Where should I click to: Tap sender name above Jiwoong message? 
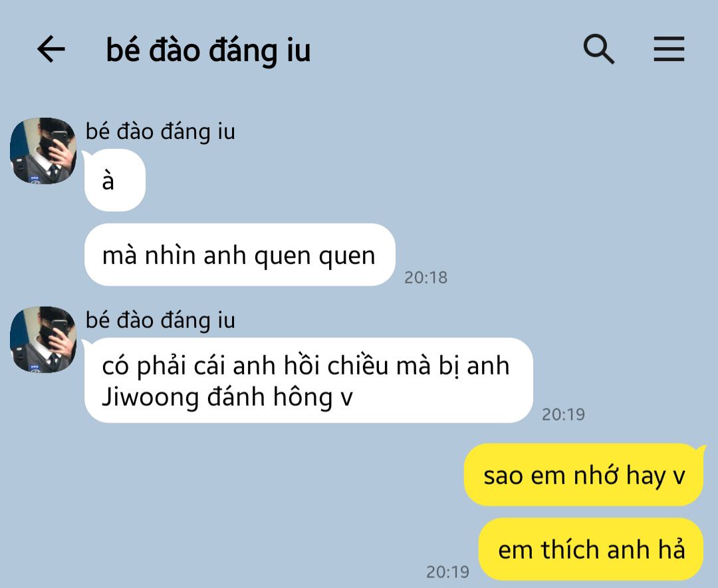click(x=160, y=321)
